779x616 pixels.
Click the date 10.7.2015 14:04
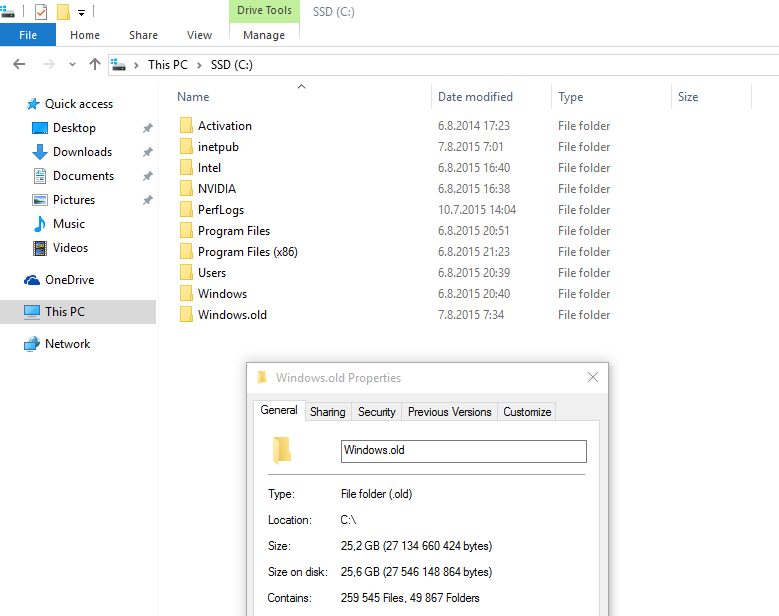[476, 210]
